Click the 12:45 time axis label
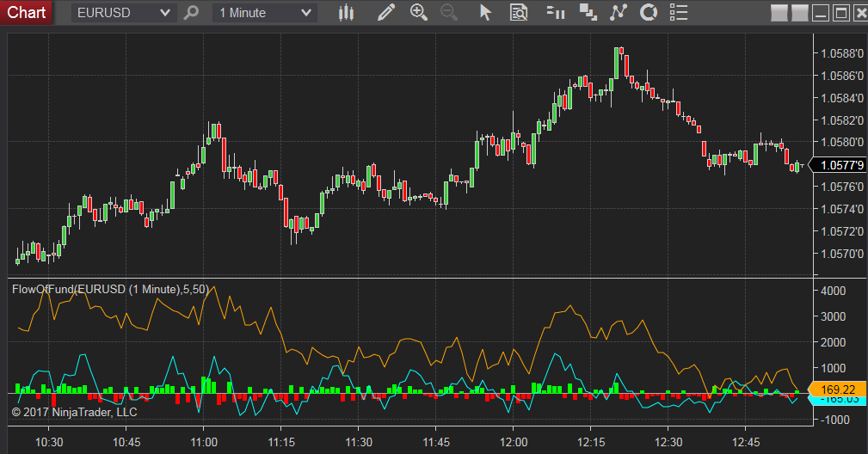Image resolution: width=868 pixels, height=454 pixels. [x=746, y=442]
